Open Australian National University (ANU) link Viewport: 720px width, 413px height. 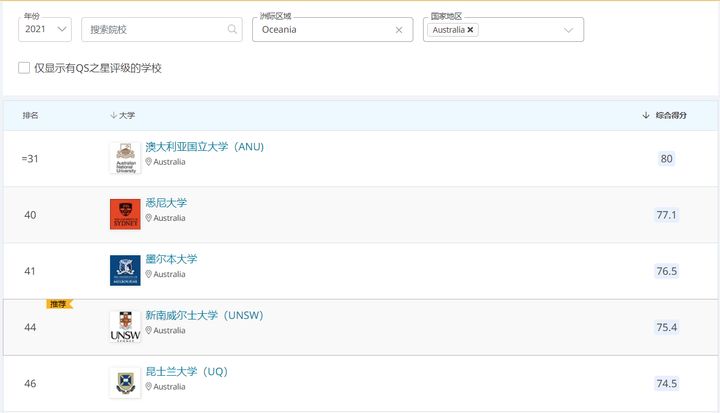[x=205, y=147]
